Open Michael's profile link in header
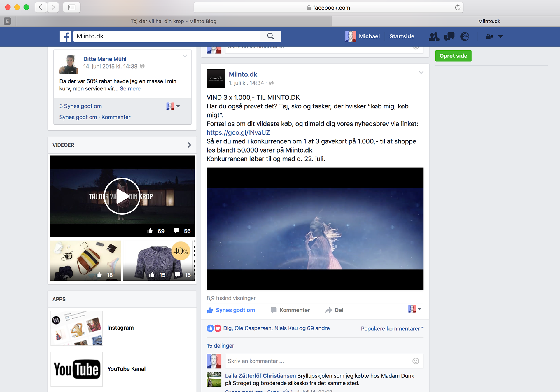This screenshot has height=392, width=560. [369, 36]
